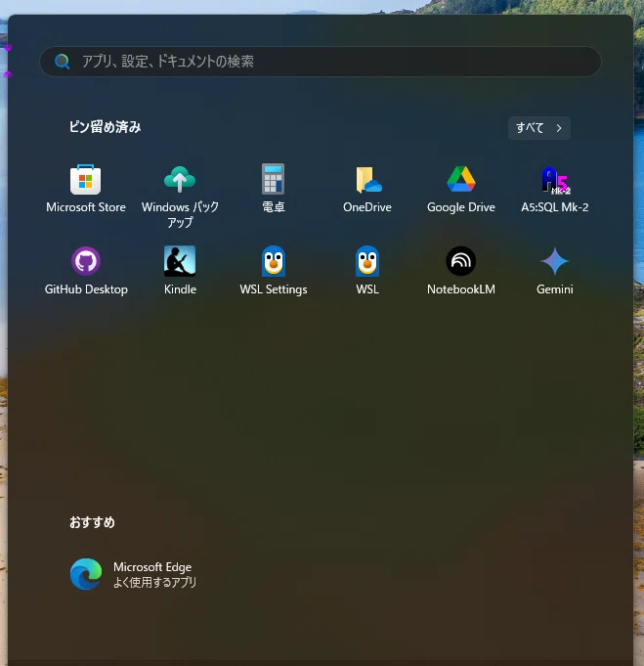Click the おすすめ heading
Image resolution: width=644 pixels, height=666 pixels.
tap(92, 522)
